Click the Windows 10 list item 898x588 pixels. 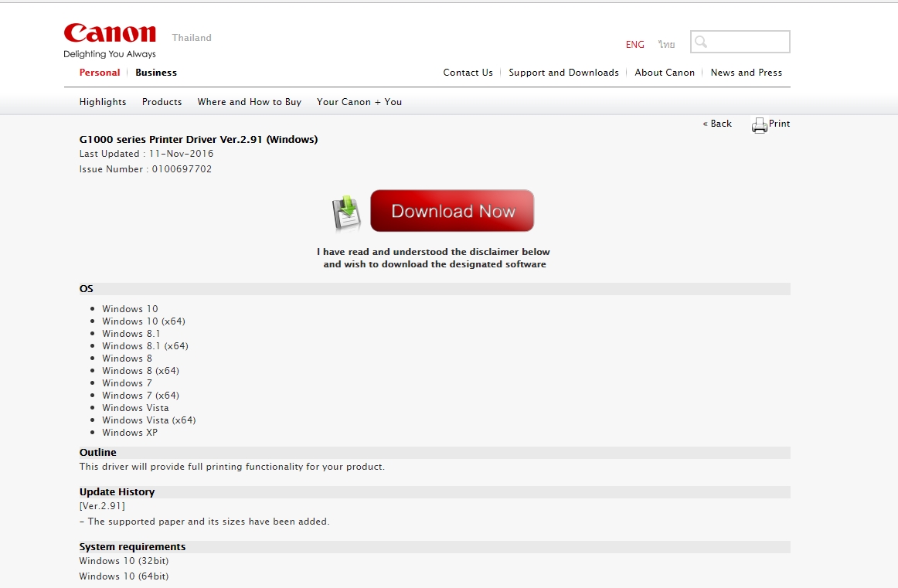[x=130, y=309]
